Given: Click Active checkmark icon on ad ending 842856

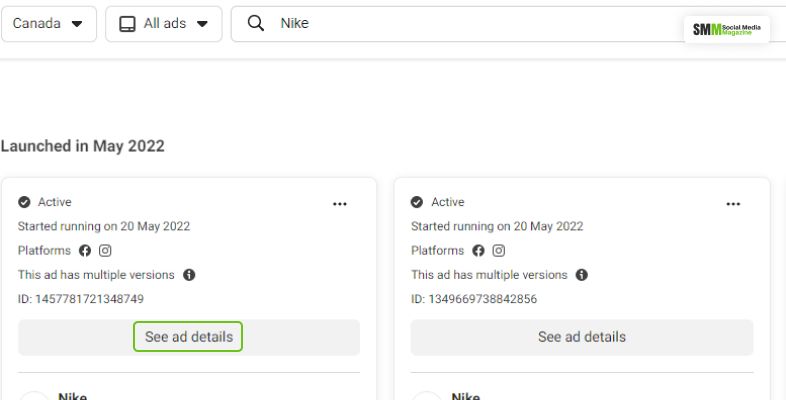Looking at the screenshot, I should tap(417, 202).
